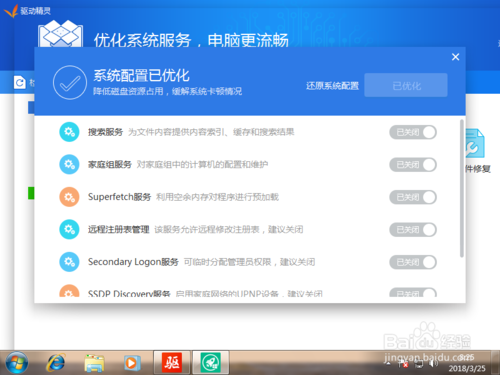Close the optimization dialog
Viewport: 500px width, 375px height.
tap(455, 57)
